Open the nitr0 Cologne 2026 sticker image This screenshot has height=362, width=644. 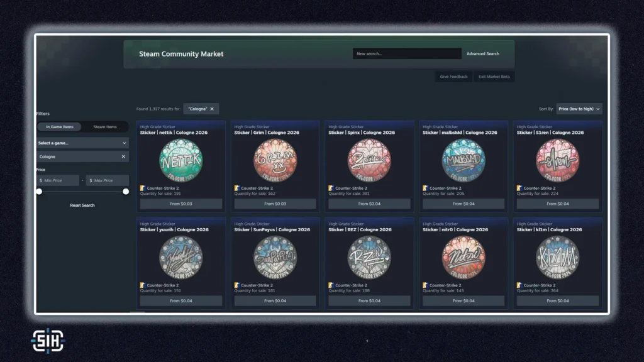(x=464, y=257)
